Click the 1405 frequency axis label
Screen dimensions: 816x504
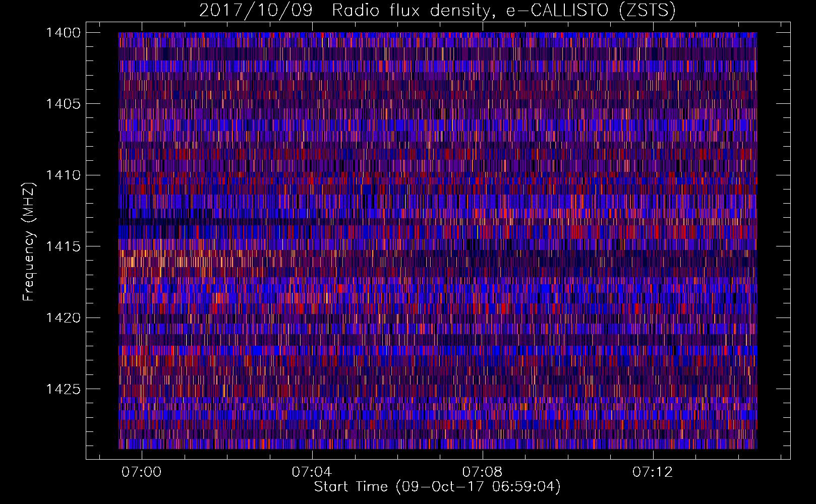click(x=63, y=104)
